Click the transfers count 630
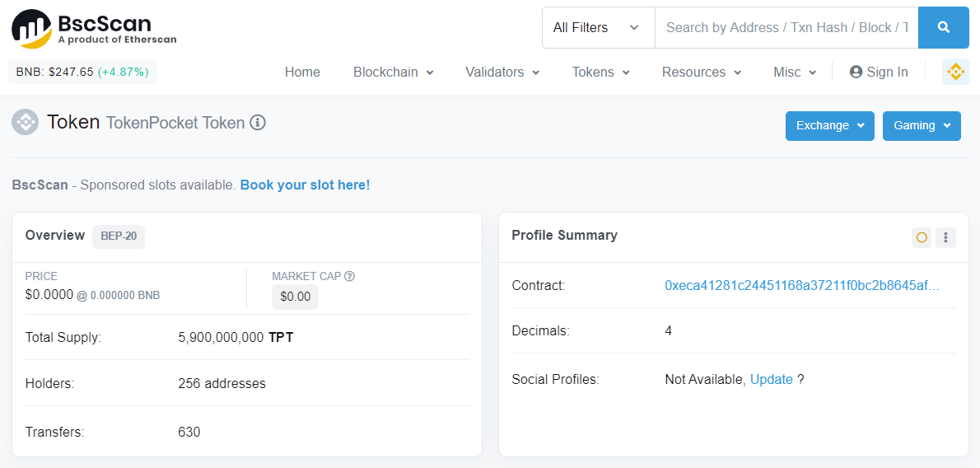980x468 pixels. click(189, 432)
